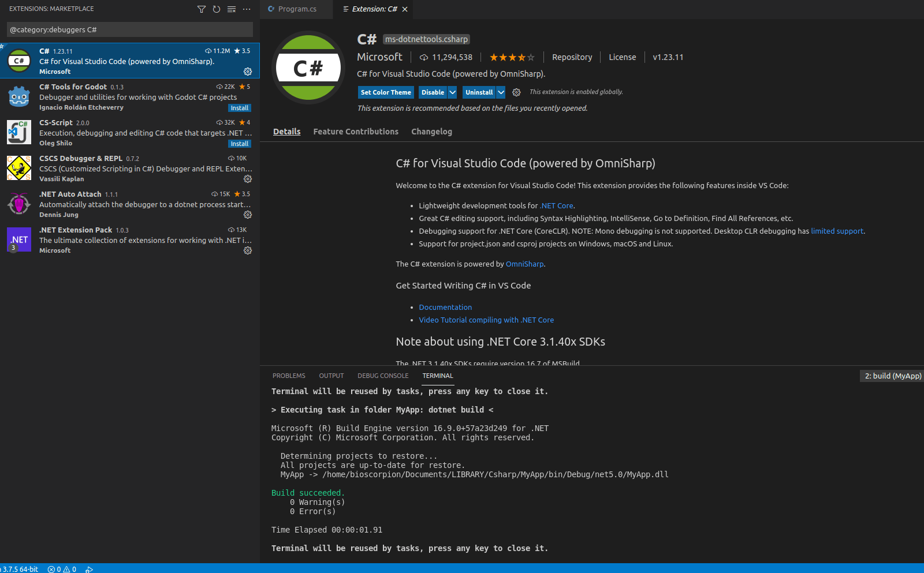The image size is (924, 573).
Task: Switch to the DEBUG CONSOLE panel
Action: (x=383, y=376)
